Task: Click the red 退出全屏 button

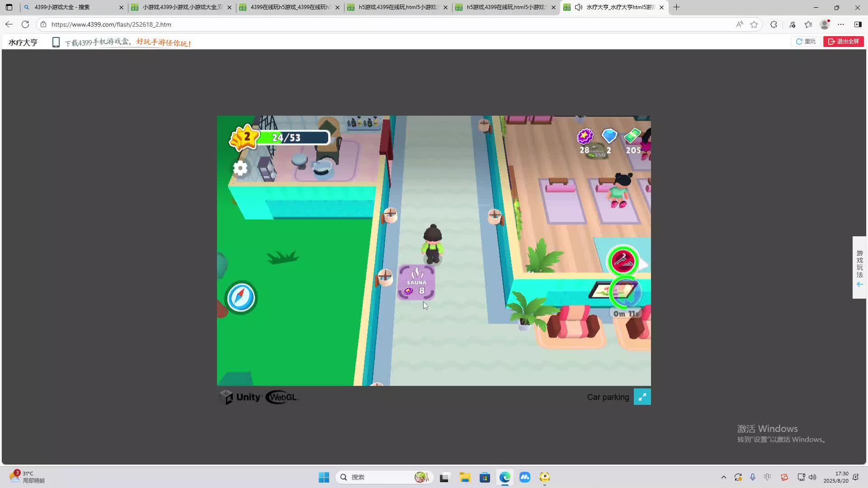Action: click(x=843, y=42)
